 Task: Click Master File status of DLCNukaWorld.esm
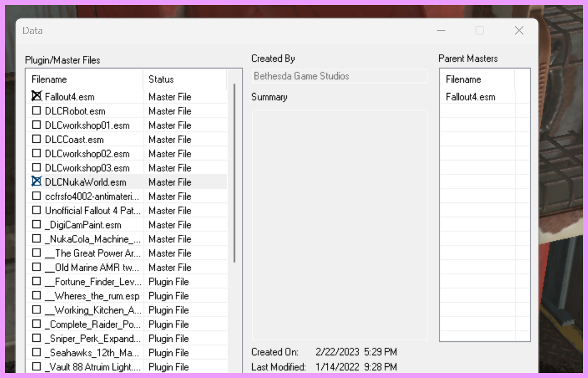click(170, 182)
